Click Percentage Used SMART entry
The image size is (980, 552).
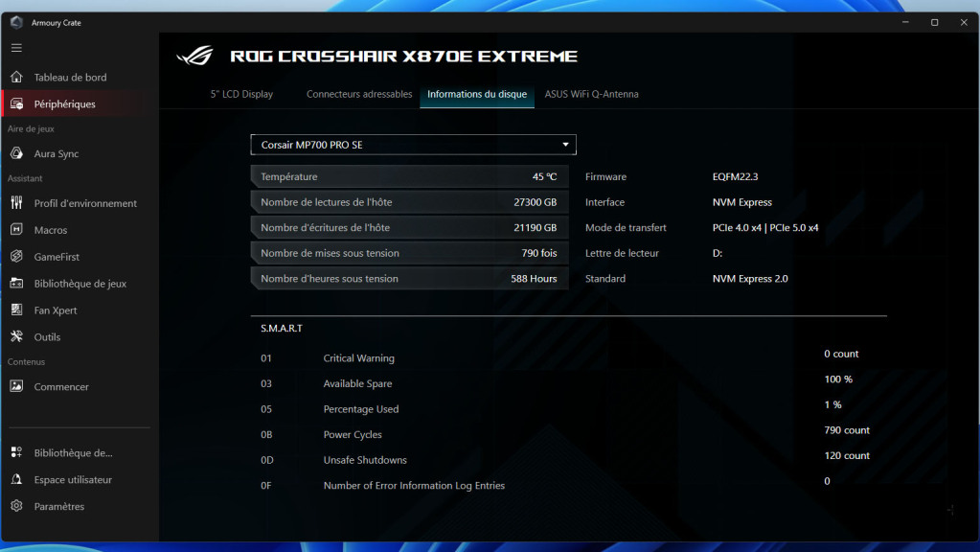click(360, 409)
